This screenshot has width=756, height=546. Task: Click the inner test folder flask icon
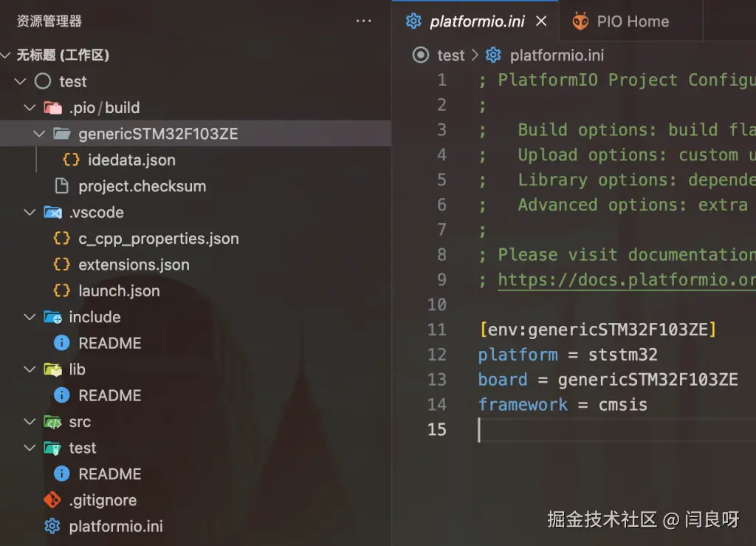click(x=52, y=448)
